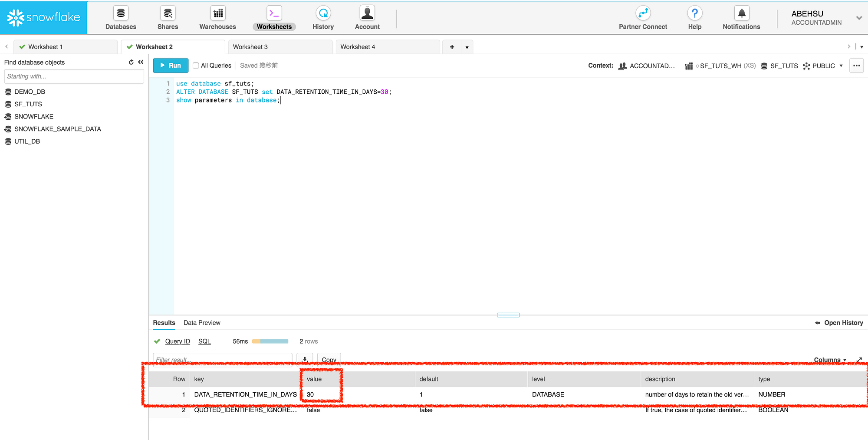Focus the Find database objects search field
This screenshot has height=440, width=868.
click(74, 76)
